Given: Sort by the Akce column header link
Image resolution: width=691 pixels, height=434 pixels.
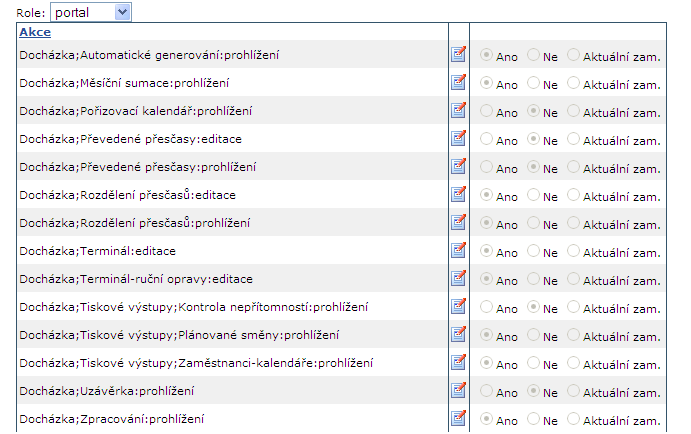Looking at the screenshot, I should click(35, 32).
